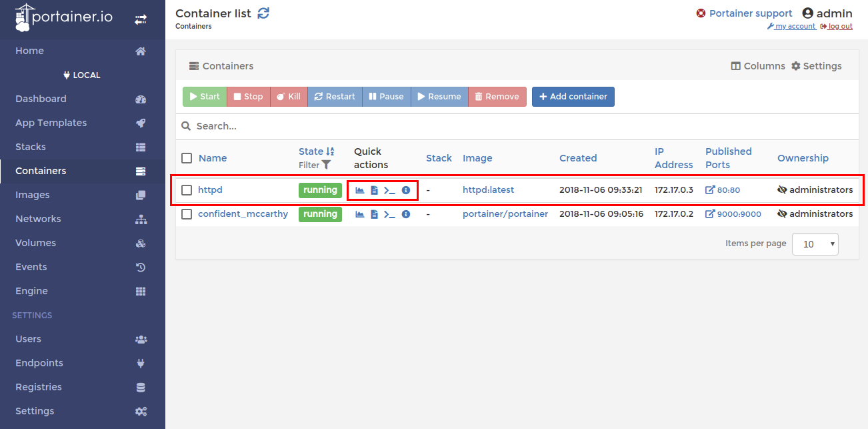Click the sidebar toggle arrows icon
Screen dimensions: 868x429
[x=141, y=20]
